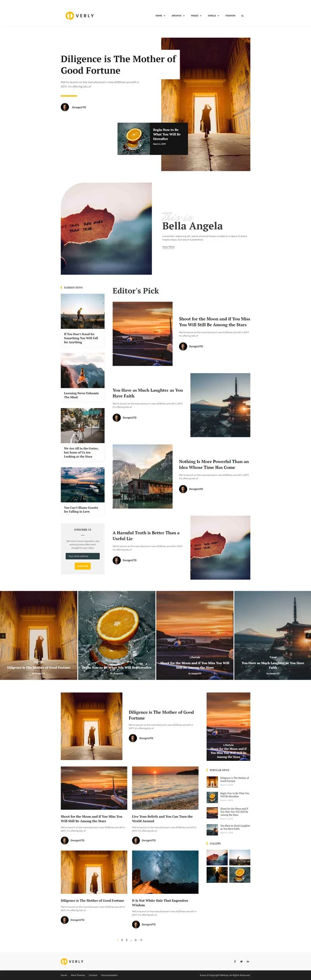Click the Everly logo in footer
311x980 pixels.
pos(72,961)
